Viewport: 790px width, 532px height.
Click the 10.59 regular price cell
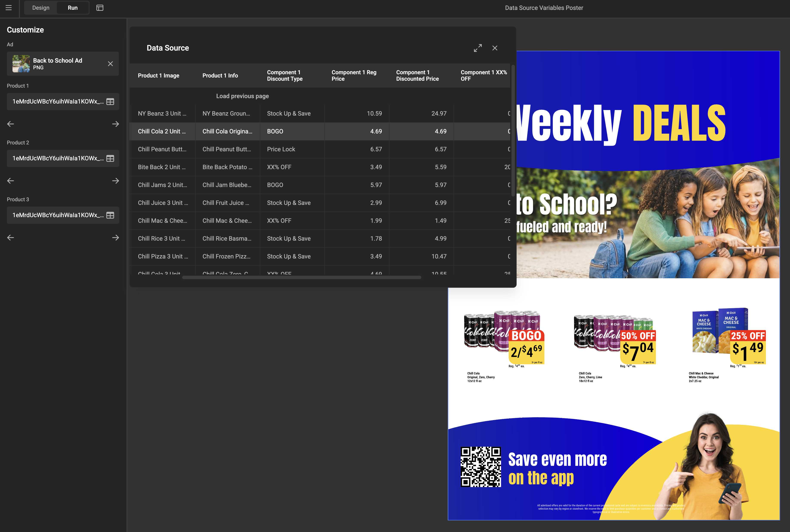click(x=357, y=114)
